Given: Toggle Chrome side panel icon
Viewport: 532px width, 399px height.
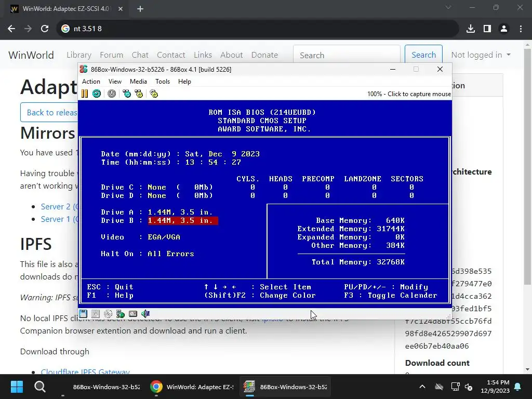Looking at the screenshot, I should point(487,29).
